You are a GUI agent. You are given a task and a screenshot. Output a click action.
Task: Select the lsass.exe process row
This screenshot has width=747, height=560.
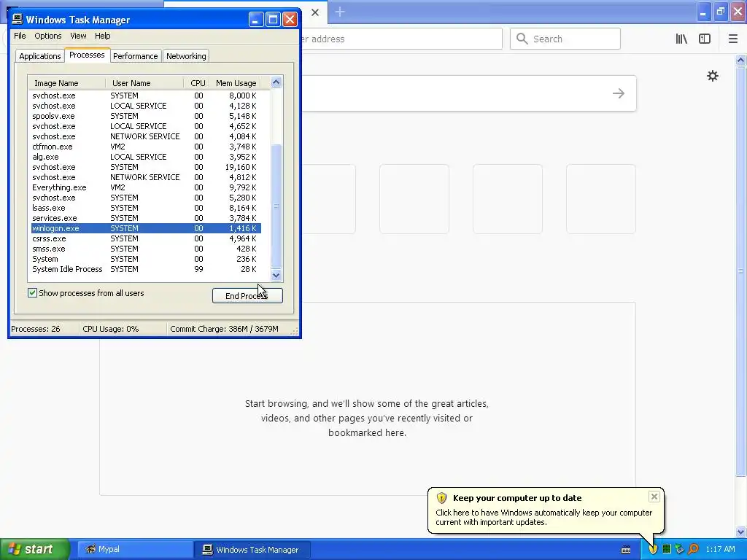tap(146, 208)
